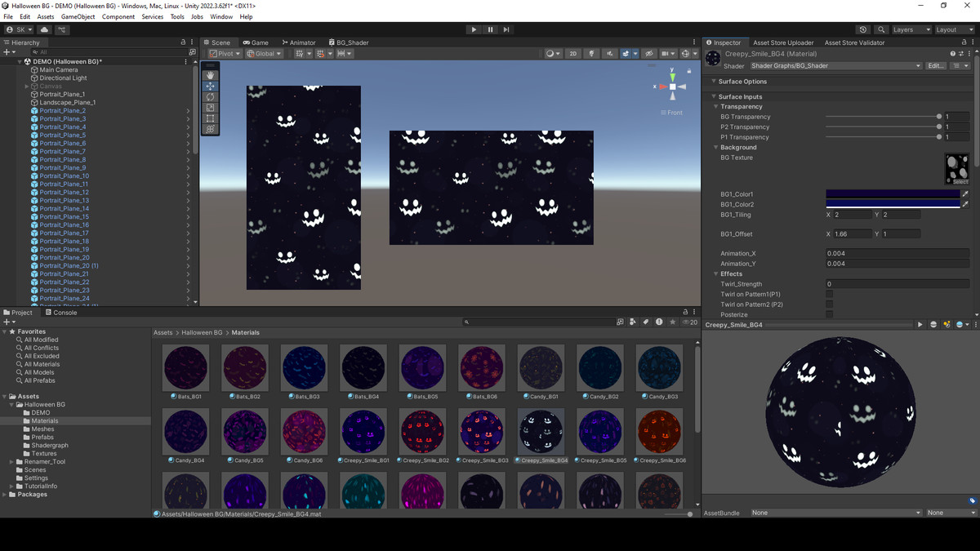Viewport: 980px width, 551px height.
Task: Enable Twirl on Pattern1(P1) checkbox
Action: (830, 295)
